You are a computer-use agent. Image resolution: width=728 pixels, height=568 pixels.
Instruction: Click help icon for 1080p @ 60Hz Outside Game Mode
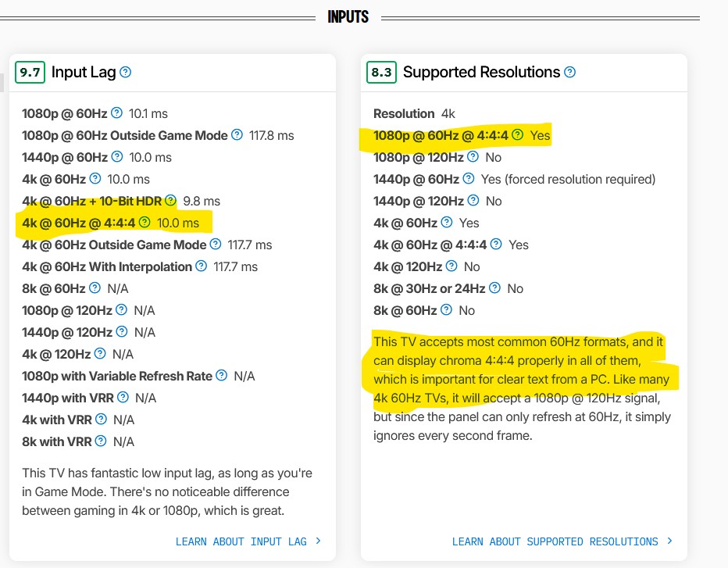[237, 135]
